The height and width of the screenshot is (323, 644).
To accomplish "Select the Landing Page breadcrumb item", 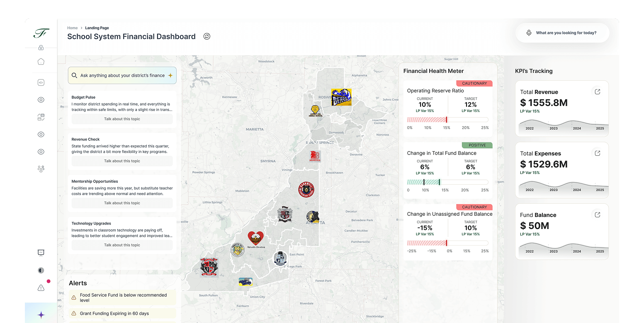I will pos(97,28).
